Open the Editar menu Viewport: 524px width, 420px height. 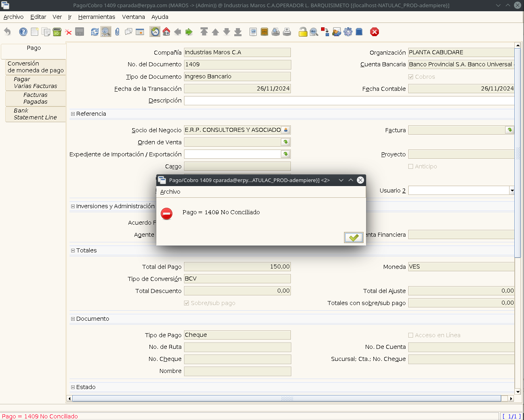38,17
